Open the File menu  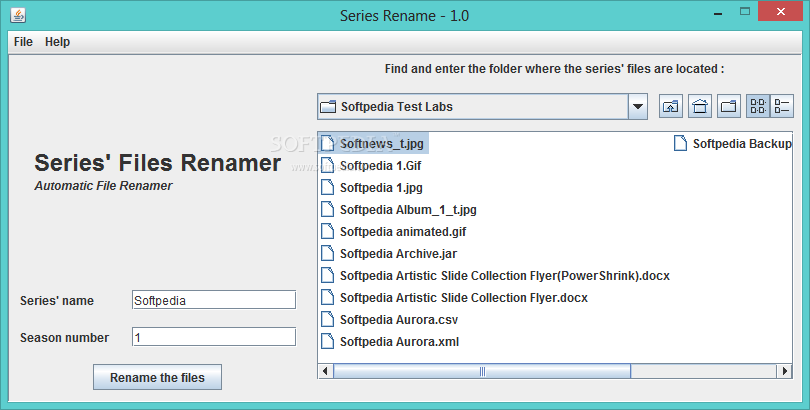tap(23, 42)
